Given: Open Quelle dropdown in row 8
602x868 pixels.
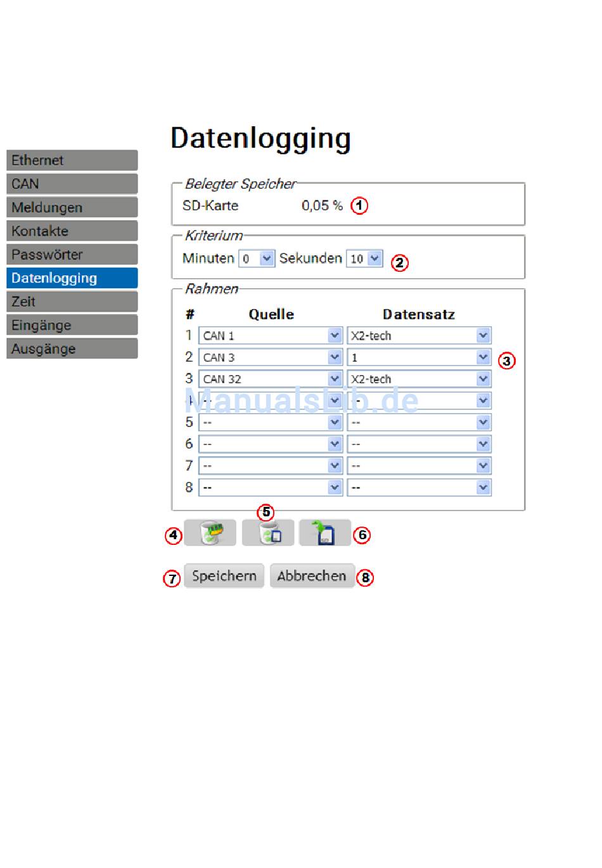Looking at the screenshot, I should [x=271, y=487].
